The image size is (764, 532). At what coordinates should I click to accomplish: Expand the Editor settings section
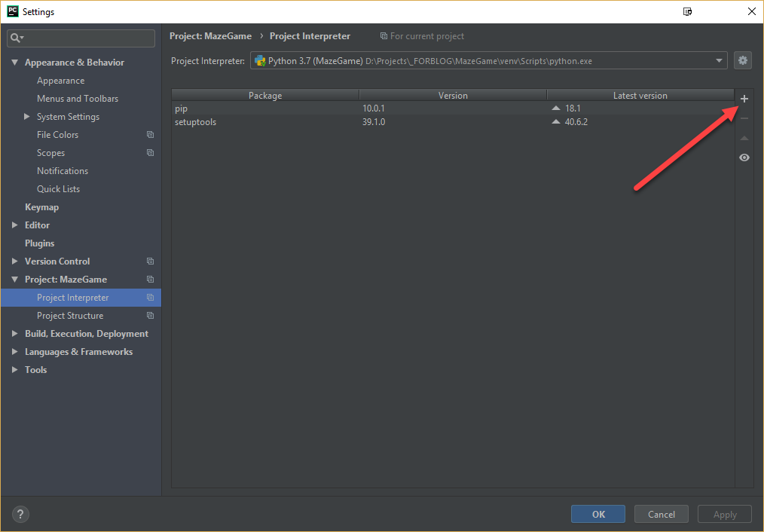[x=15, y=225]
